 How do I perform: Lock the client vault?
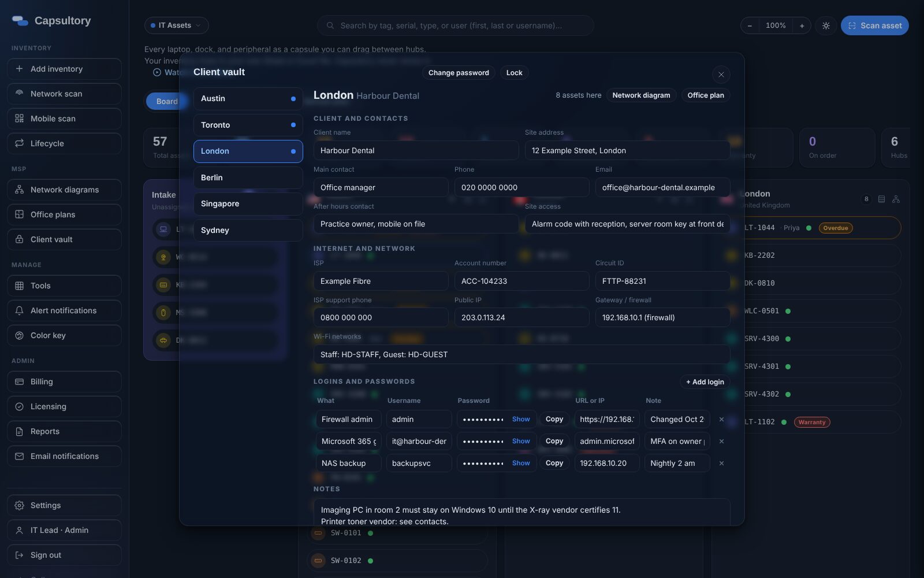click(514, 73)
